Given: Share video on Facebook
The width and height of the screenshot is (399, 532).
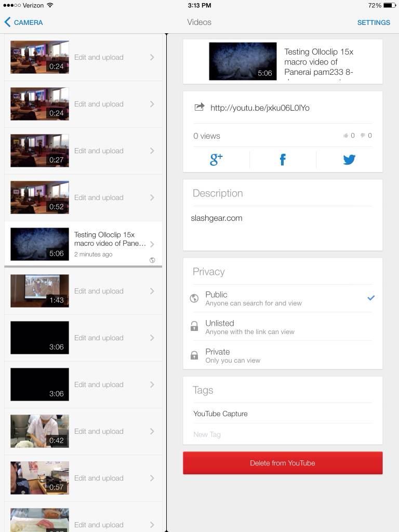Looking at the screenshot, I should click(x=283, y=160).
